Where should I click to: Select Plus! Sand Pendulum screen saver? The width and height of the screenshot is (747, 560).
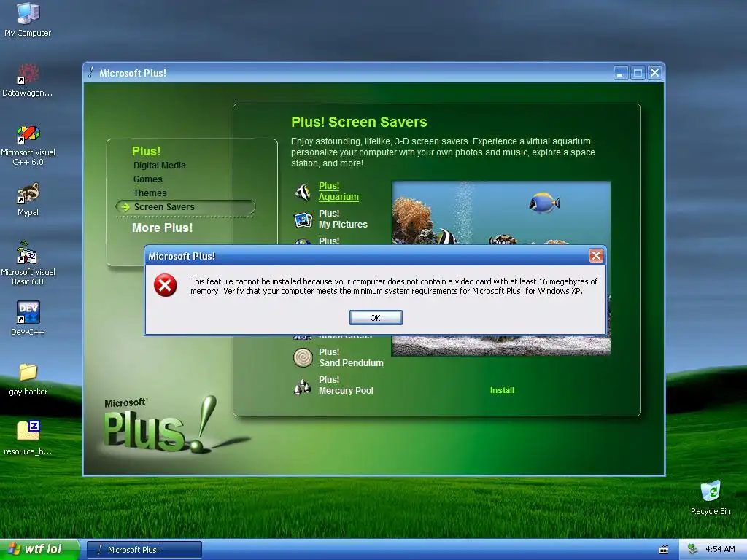[351, 357]
